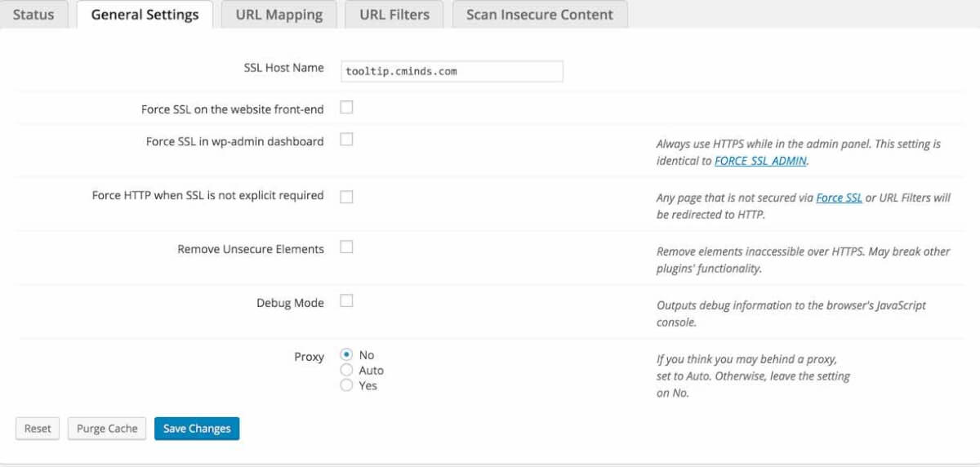This screenshot has width=980, height=467.
Task: Click the Reset button
Action: coord(38,429)
